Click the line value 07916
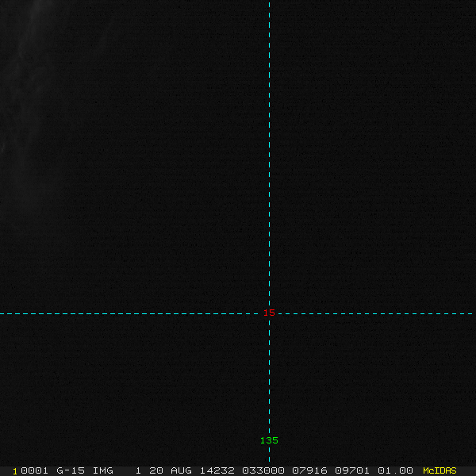This screenshot has height=476, width=476. [309, 470]
